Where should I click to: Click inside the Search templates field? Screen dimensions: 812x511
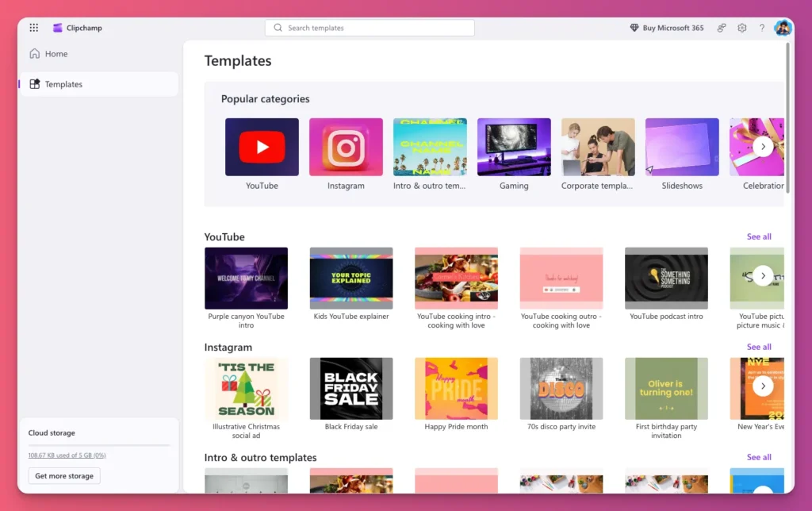pyautogui.click(x=370, y=27)
